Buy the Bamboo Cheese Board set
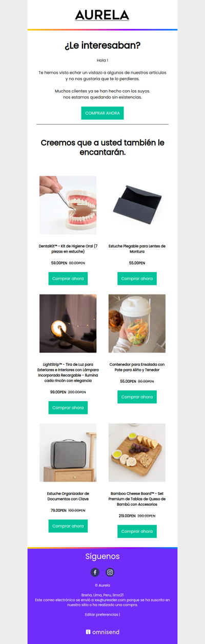Viewport: 205px width, 644px height. coord(137,531)
